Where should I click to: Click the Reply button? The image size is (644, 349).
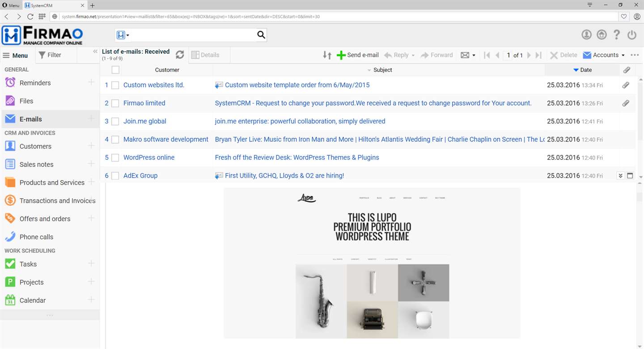(396, 55)
